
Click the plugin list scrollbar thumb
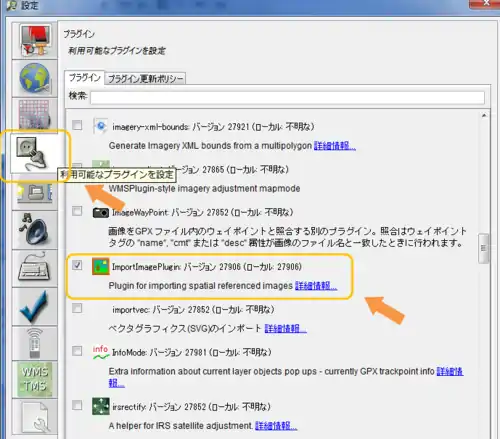point(484,248)
